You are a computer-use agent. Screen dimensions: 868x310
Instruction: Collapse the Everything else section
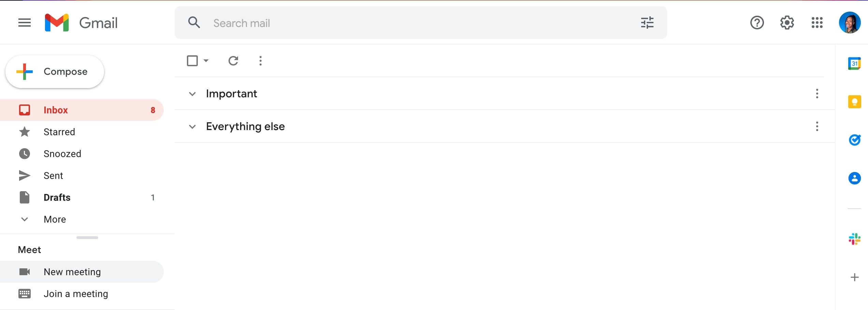192,126
